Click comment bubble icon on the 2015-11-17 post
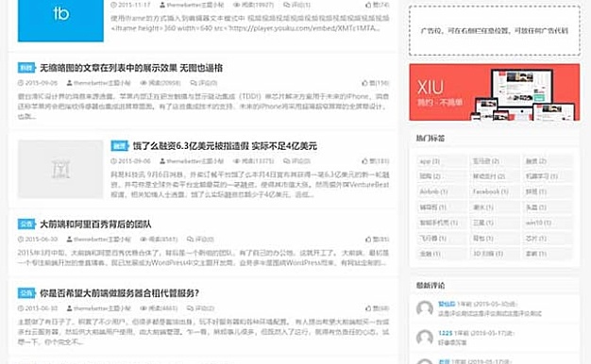 [286, 5]
